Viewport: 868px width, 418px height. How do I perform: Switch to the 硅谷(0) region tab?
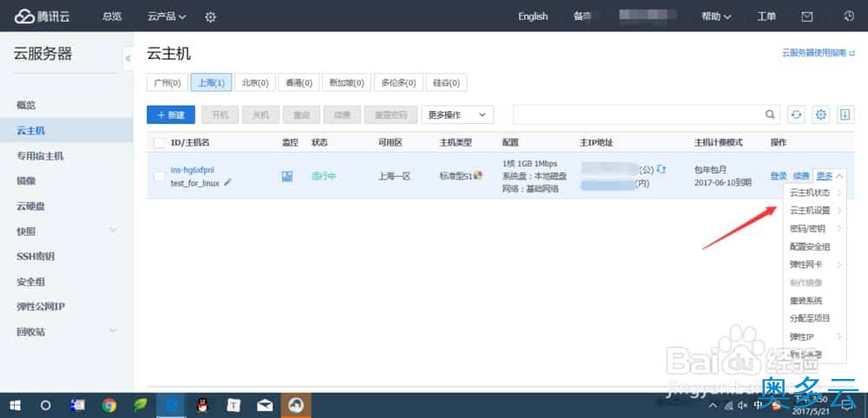click(447, 83)
